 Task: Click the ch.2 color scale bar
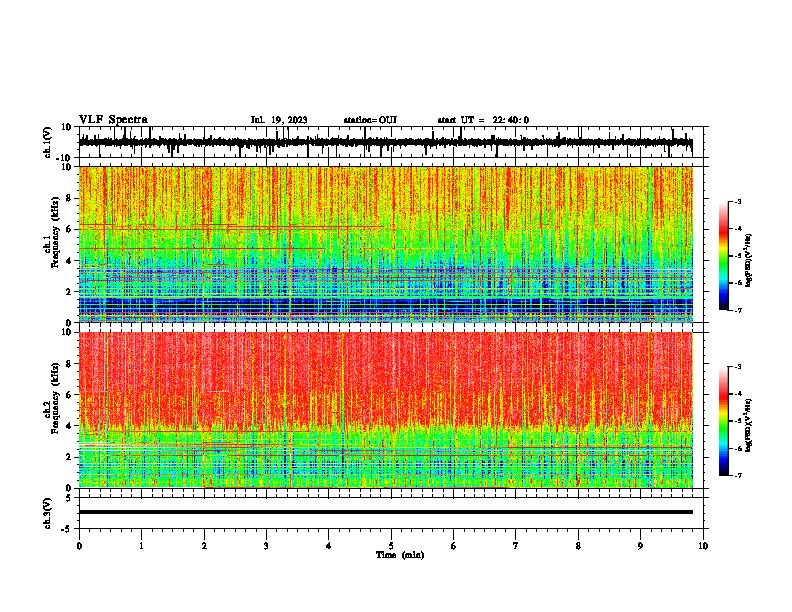723,421
